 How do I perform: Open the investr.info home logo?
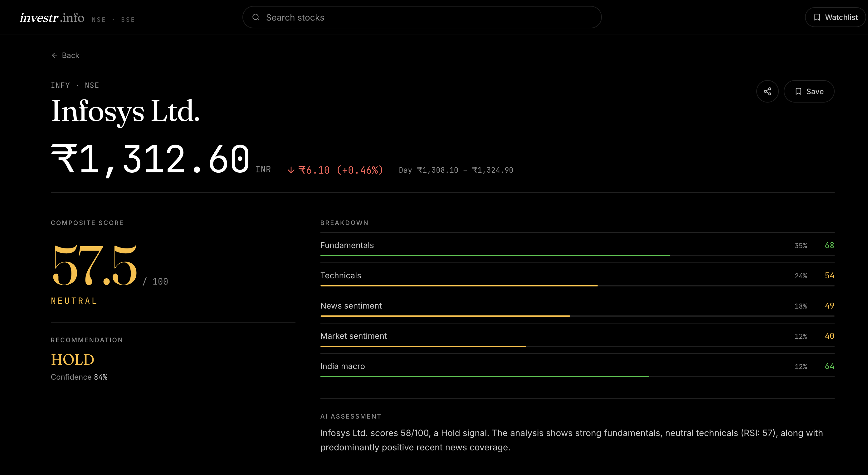point(52,17)
